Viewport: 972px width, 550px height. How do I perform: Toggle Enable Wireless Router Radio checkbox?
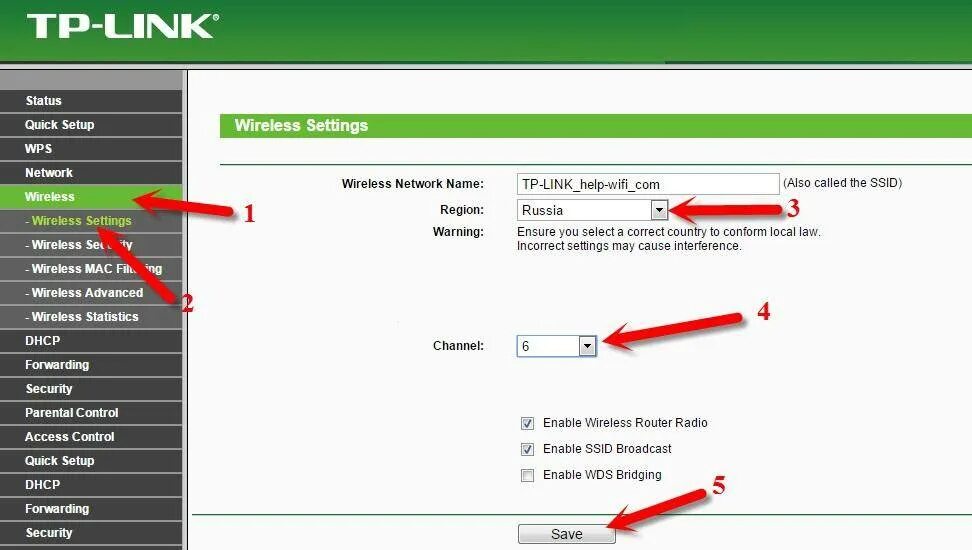pos(528,424)
